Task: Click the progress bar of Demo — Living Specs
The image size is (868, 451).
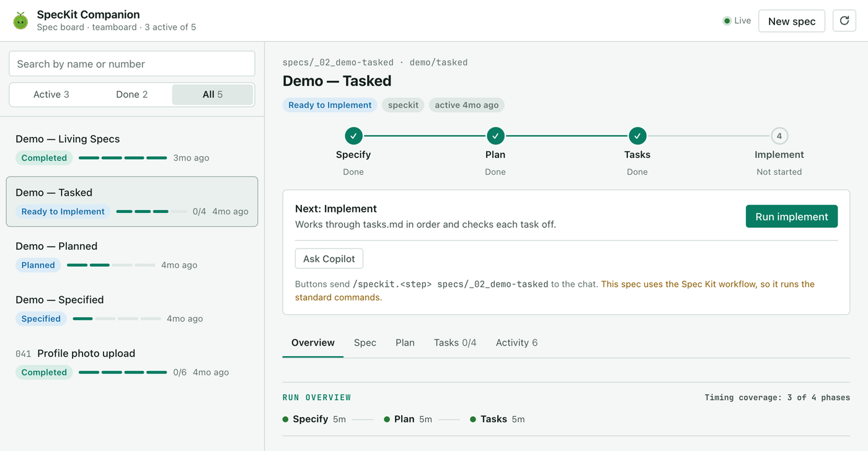Action: tap(123, 158)
